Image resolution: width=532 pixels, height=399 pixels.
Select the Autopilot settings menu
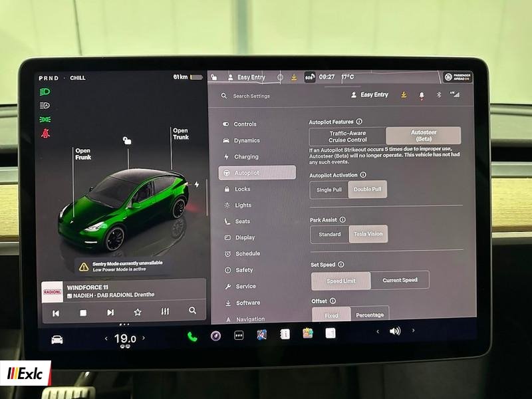(x=257, y=173)
